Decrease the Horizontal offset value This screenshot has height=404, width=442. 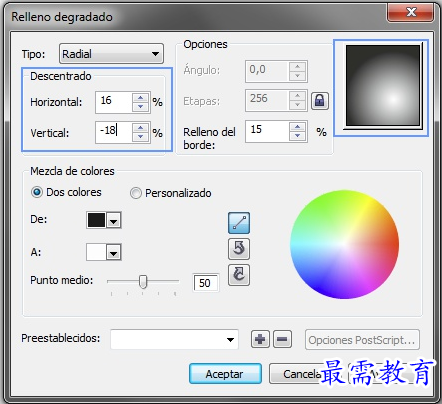click(141, 107)
